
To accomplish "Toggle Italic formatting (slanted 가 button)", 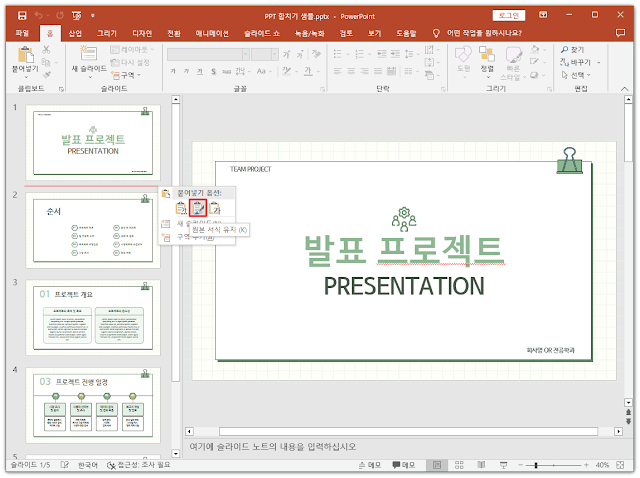I will 186,71.
